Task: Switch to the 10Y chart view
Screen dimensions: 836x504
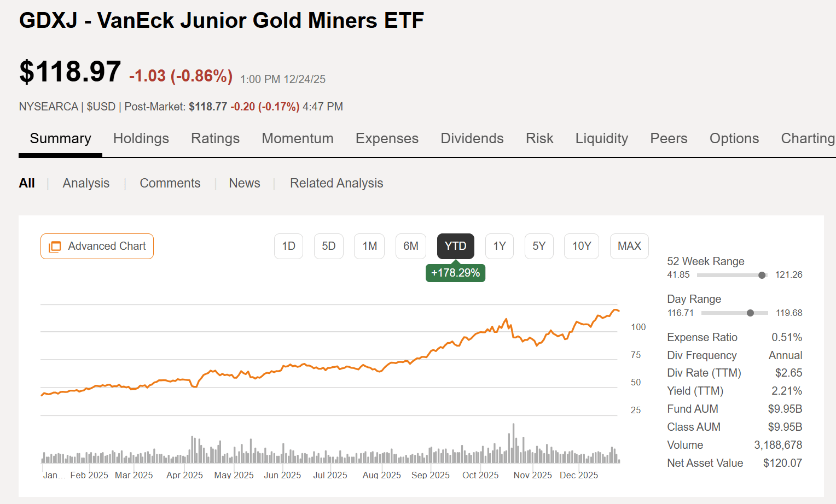Action: click(x=581, y=246)
